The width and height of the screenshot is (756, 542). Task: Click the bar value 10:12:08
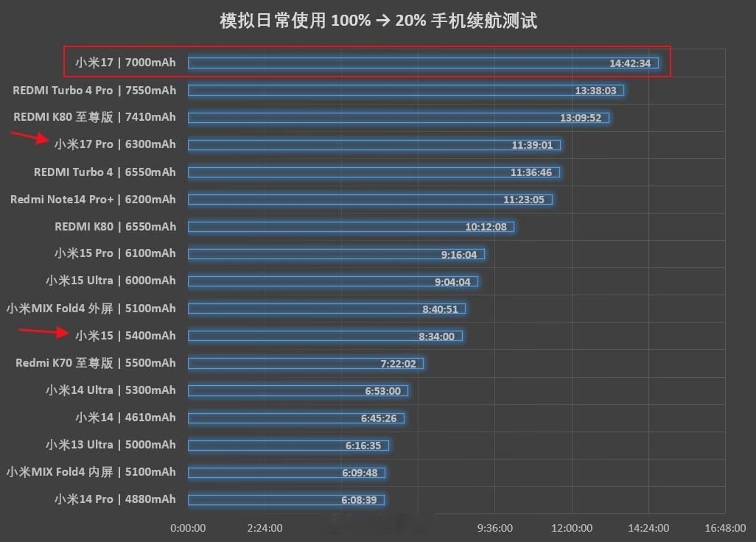[x=486, y=227]
